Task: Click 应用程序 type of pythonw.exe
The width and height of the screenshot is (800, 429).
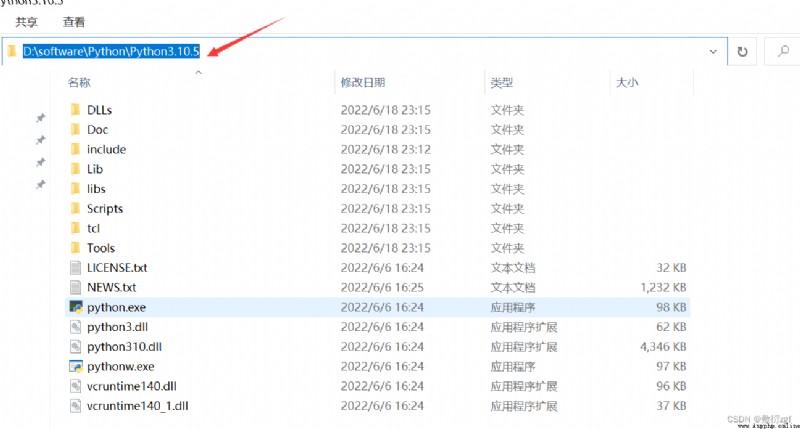Action: point(513,366)
